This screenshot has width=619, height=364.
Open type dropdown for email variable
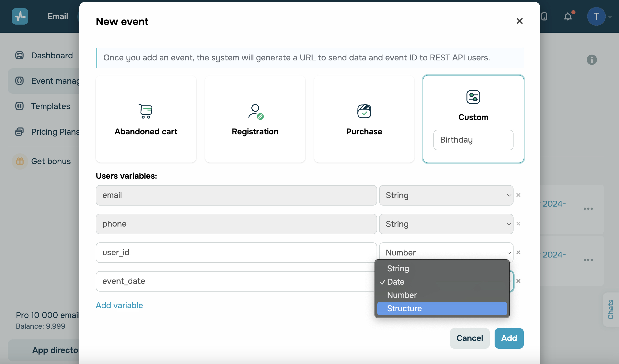(x=446, y=195)
